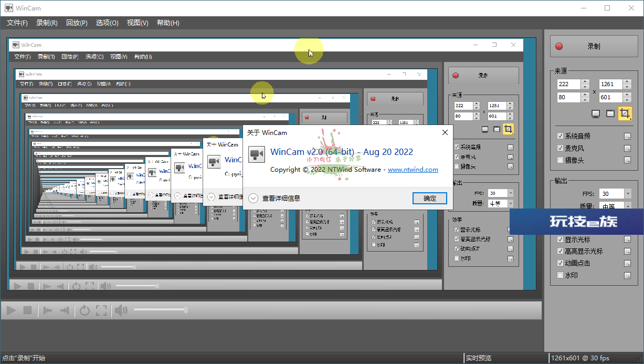The height and width of the screenshot is (364, 644).
Task: Start playback with the Play button
Action: pyautogui.click(x=11, y=310)
